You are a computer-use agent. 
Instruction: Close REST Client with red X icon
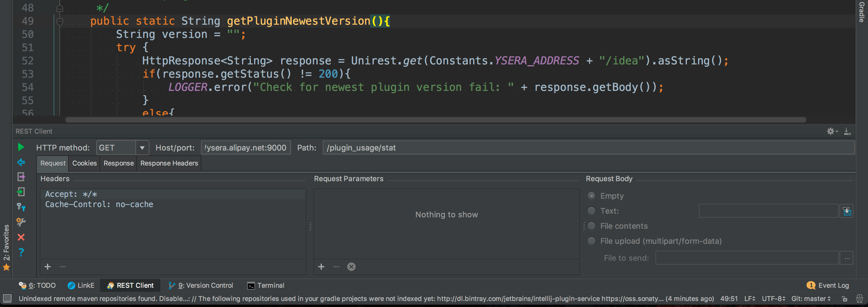[21, 237]
